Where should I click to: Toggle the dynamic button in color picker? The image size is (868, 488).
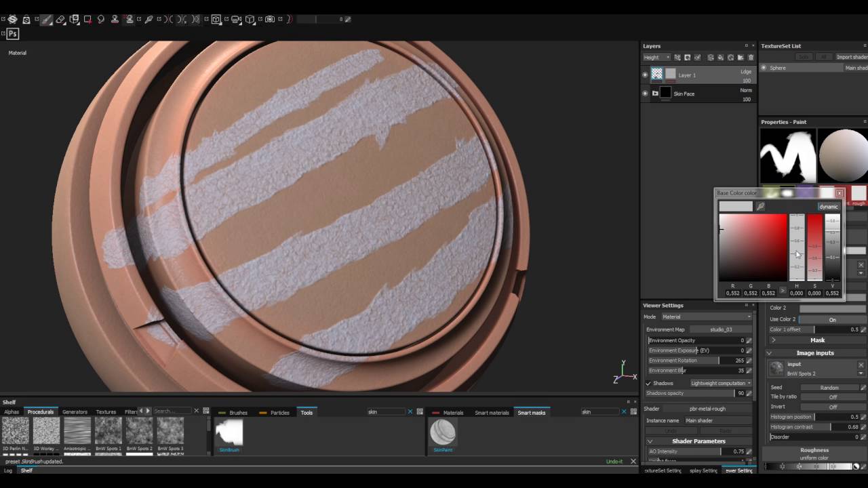coord(828,207)
